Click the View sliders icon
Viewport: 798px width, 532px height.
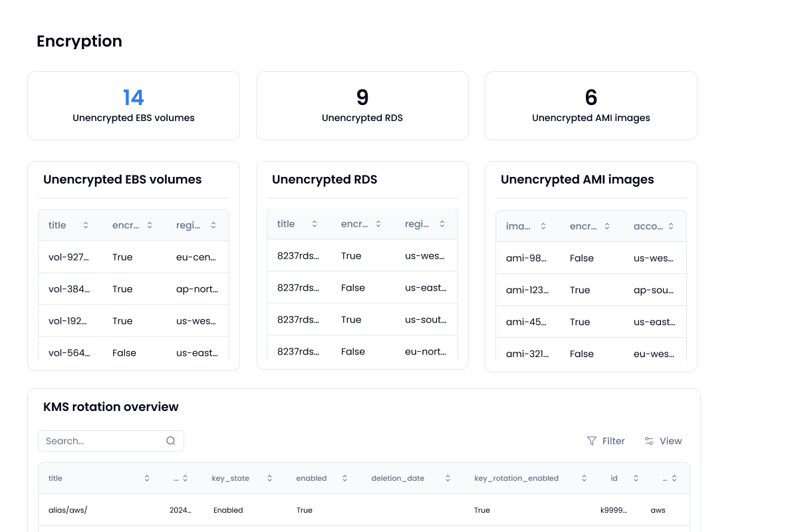point(649,441)
